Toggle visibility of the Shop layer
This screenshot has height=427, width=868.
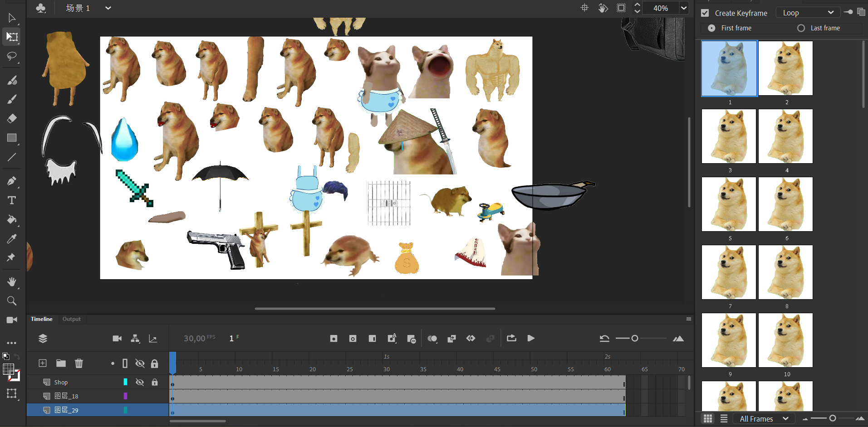(140, 382)
